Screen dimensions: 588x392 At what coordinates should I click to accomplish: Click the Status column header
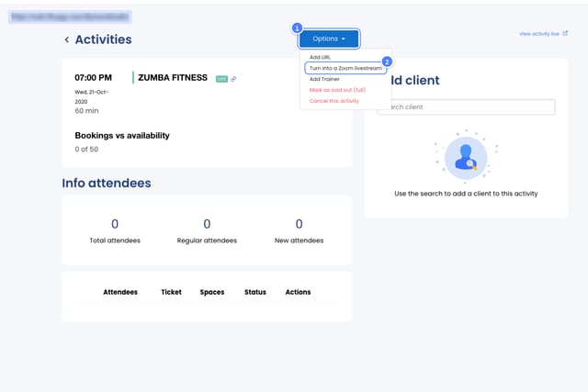pyautogui.click(x=255, y=292)
